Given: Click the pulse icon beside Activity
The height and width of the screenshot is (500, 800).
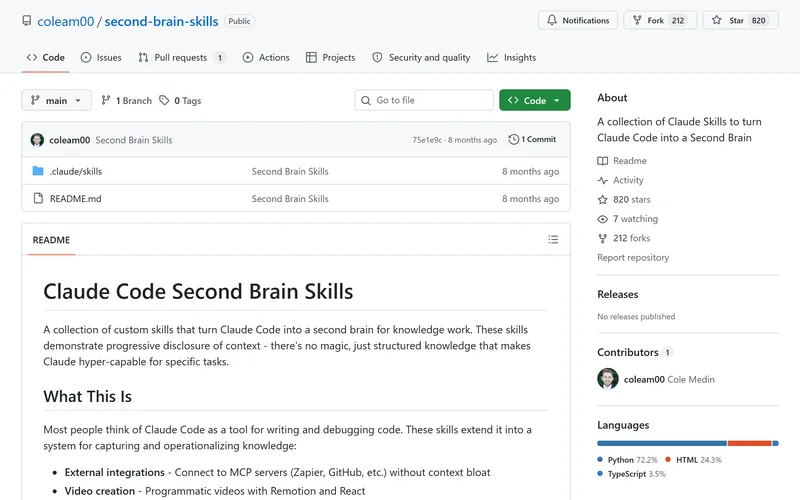Looking at the screenshot, I should [x=603, y=180].
